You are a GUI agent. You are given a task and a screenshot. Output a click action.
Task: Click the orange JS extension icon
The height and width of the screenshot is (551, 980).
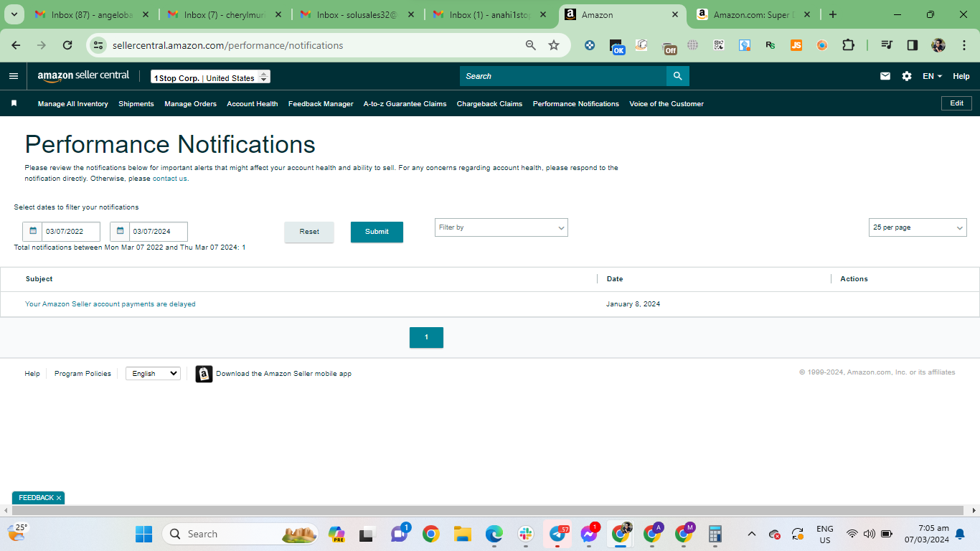[x=796, y=45]
